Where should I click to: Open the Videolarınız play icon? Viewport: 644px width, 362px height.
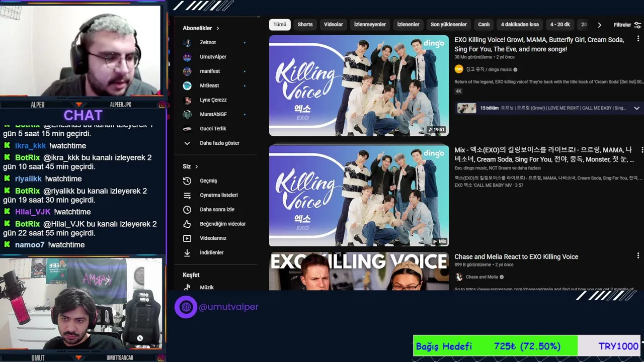click(187, 238)
